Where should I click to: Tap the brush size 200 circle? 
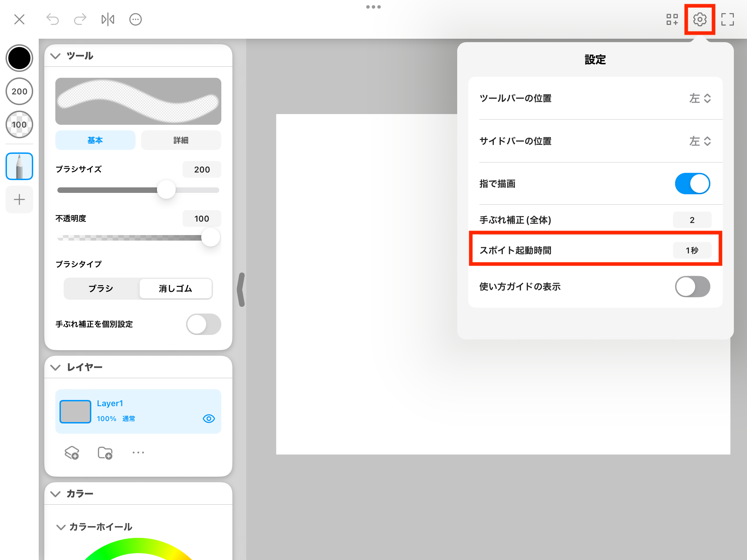[19, 91]
